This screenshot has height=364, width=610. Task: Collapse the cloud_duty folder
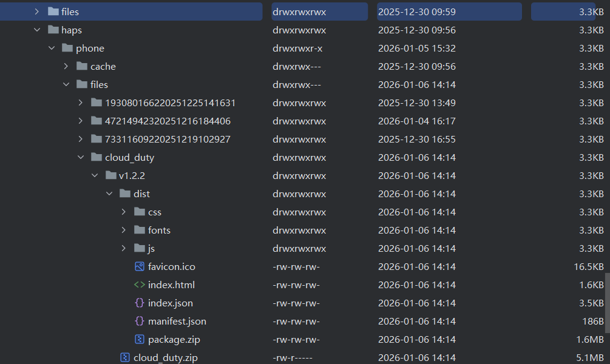[81, 157]
